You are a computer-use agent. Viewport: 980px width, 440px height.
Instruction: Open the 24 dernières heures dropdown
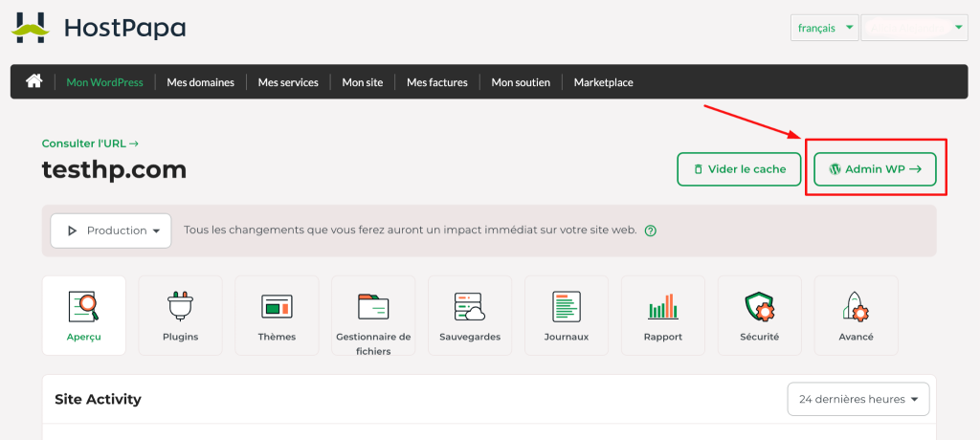[x=858, y=399]
